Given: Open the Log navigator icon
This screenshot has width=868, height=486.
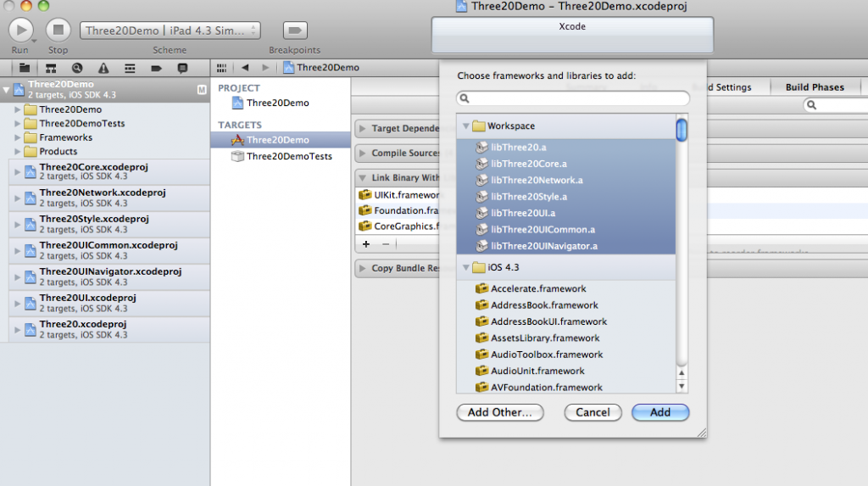Looking at the screenshot, I should (182, 68).
